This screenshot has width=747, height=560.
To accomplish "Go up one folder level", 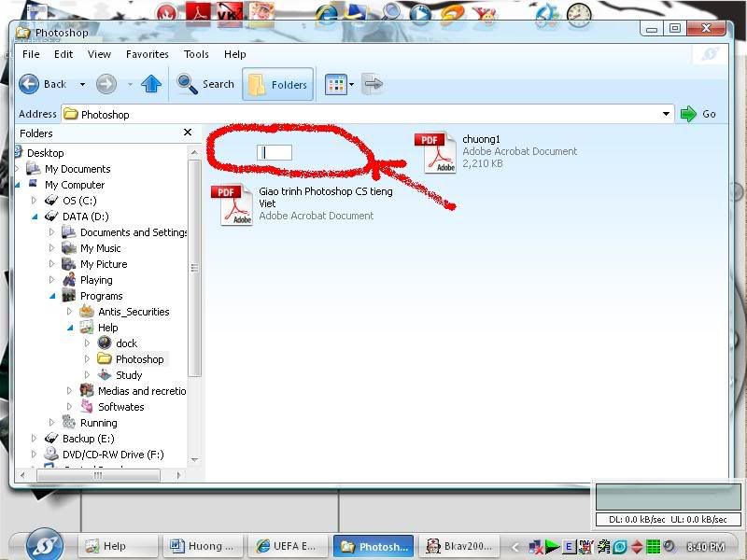I will pos(151,84).
